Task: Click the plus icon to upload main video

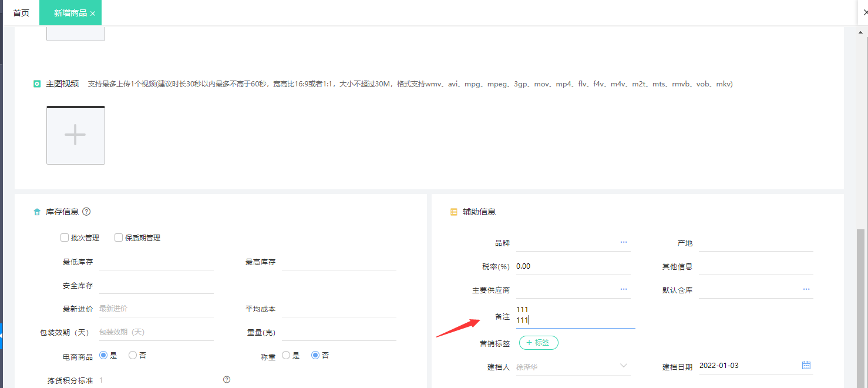Action: pyautogui.click(x=75, y=135)
